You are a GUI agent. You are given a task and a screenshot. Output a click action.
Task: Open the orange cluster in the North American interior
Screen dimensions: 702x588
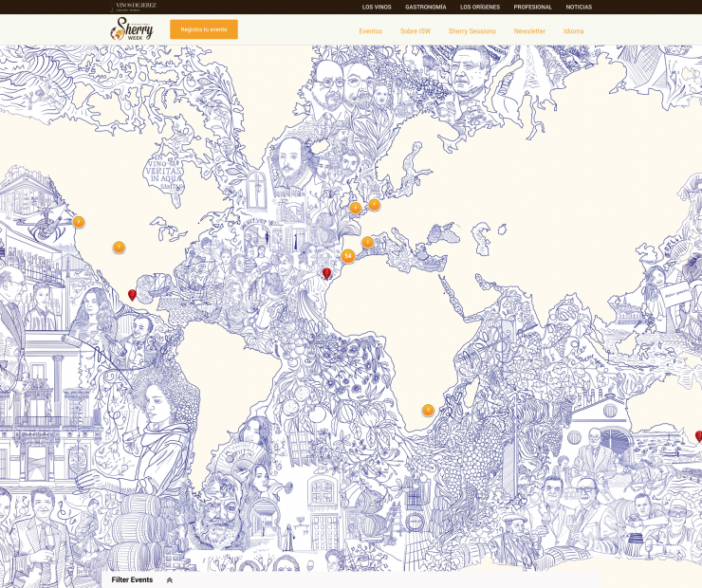coord(119,247)
